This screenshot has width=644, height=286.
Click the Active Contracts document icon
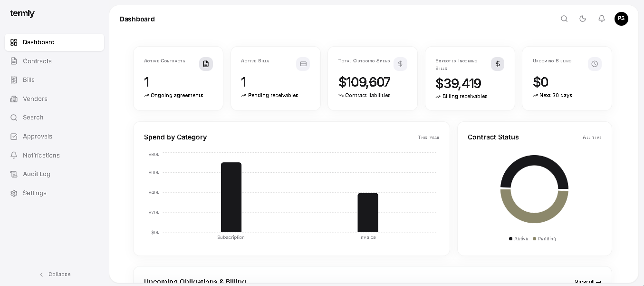point(206,64)
